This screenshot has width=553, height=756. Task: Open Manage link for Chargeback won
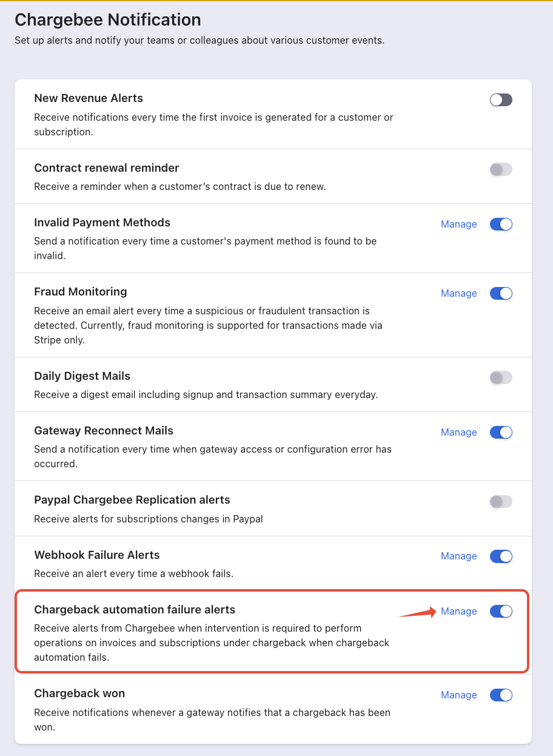pyautogui.click(x=458, y=695)
